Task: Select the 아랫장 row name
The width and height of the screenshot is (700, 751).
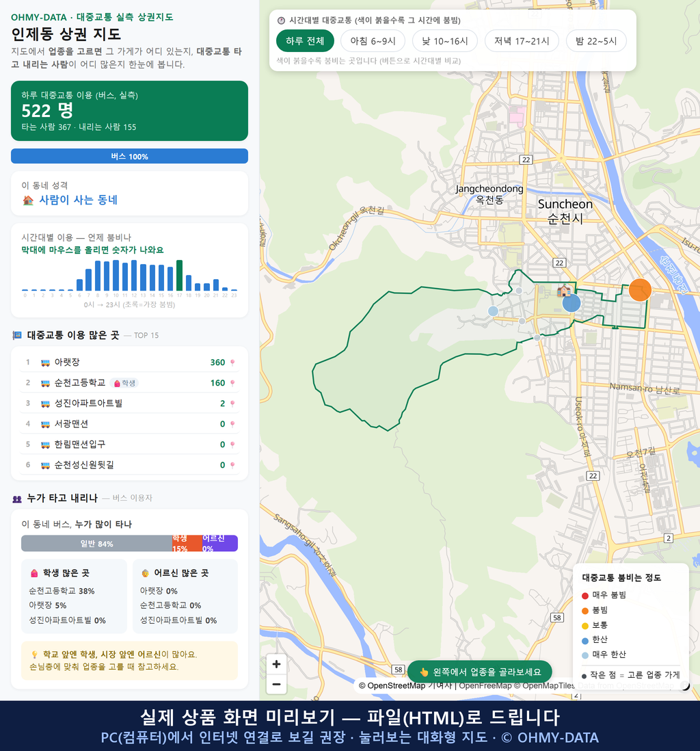Action: point(67,363)
